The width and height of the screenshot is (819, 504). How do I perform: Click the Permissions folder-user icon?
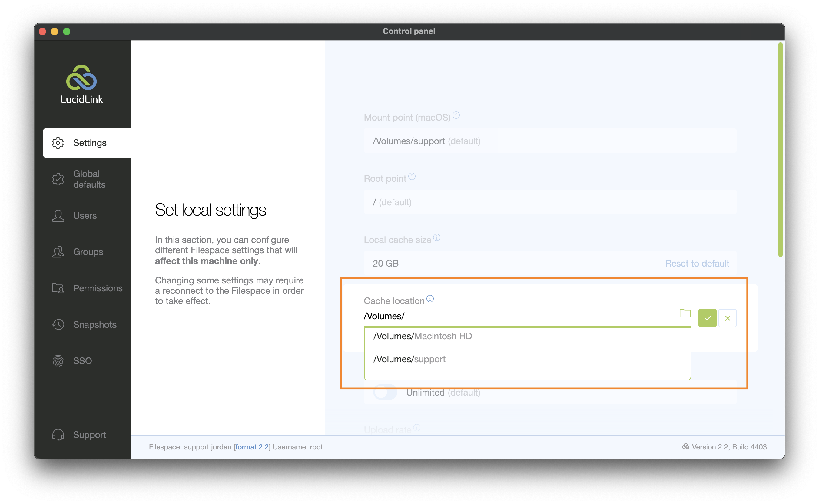(58, 288)
